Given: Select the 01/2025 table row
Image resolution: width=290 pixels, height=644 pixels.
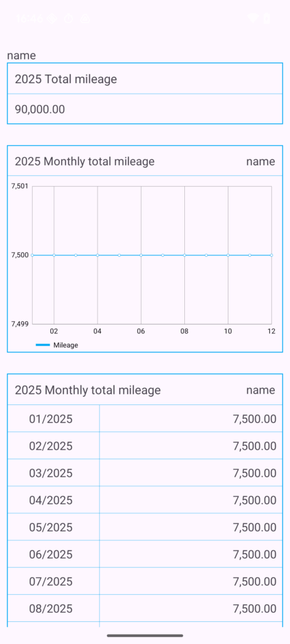Looking at the screenshot, I should pyautogui.click(x=145, y=418).
